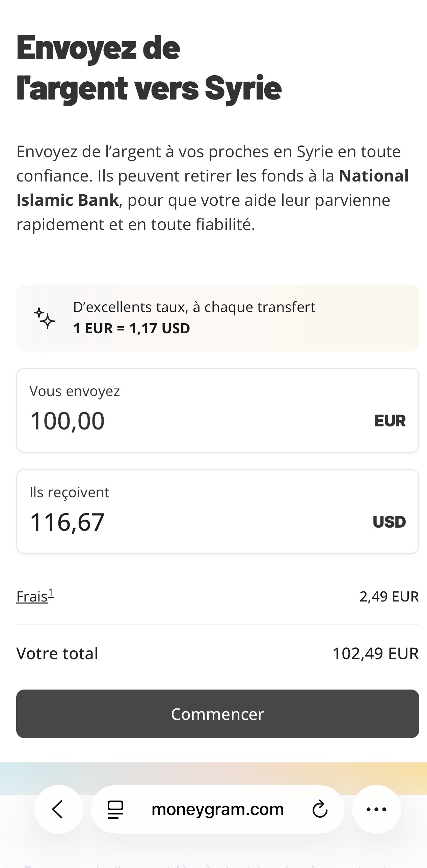Open the page reader menu icon
Viewport: 427px width, 868px height.
tap(115, 809)
